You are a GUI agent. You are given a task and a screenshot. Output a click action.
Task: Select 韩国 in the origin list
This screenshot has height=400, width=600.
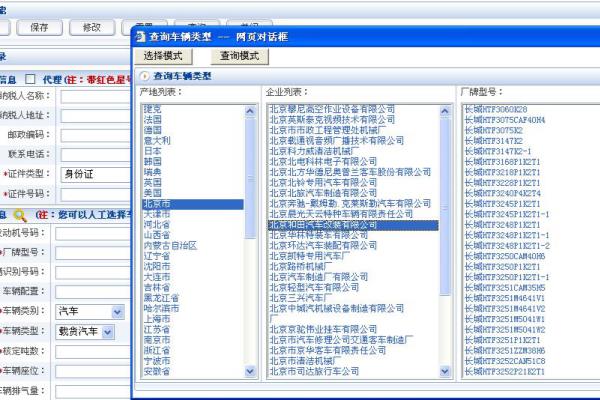pyautogui.click(x=153, y=162)
